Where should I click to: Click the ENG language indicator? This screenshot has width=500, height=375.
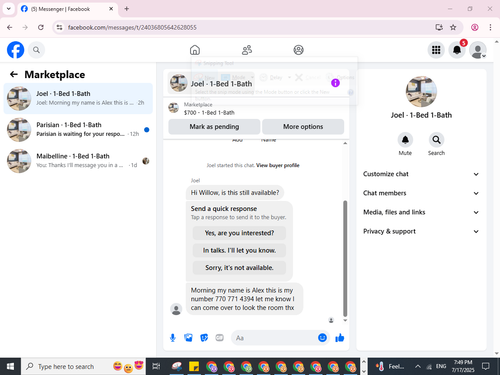coord(441,367)
